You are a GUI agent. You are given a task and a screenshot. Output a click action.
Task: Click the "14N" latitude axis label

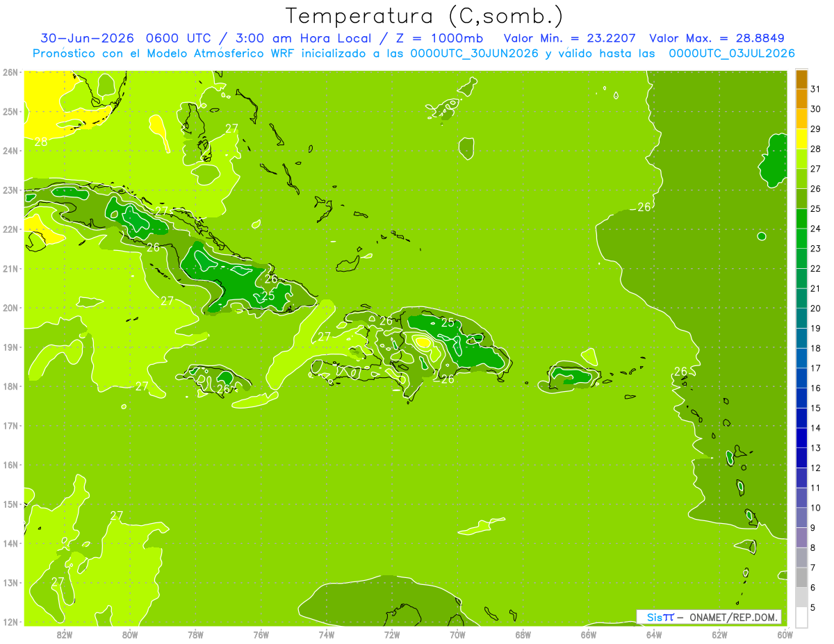click(10, 543)
